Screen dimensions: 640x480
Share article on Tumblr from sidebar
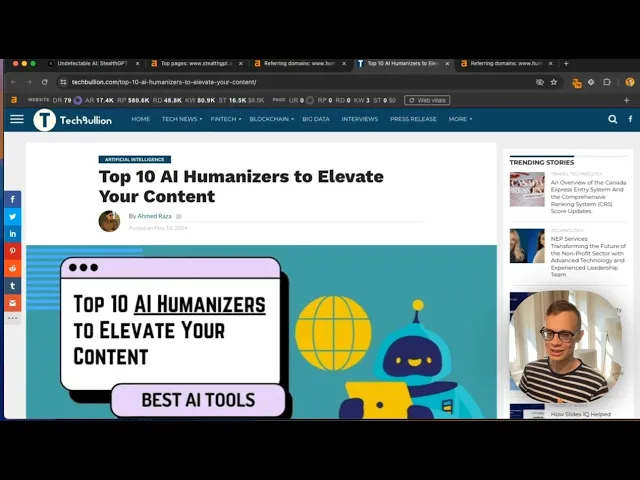13,286
